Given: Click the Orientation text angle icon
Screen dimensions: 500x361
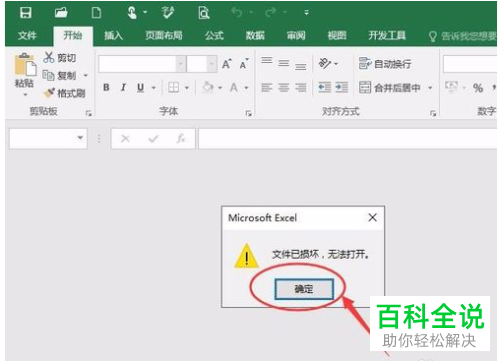Looking at the screenshot, I should (x=325, y=63).
